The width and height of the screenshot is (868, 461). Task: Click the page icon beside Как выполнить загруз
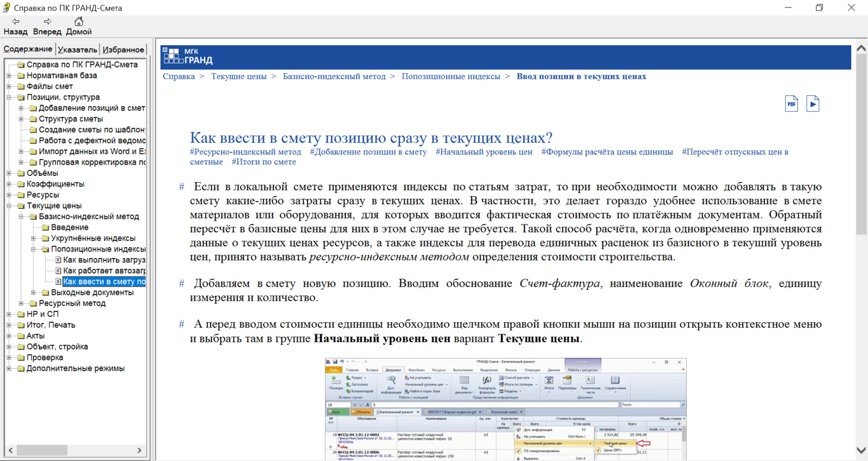point(58,260)
